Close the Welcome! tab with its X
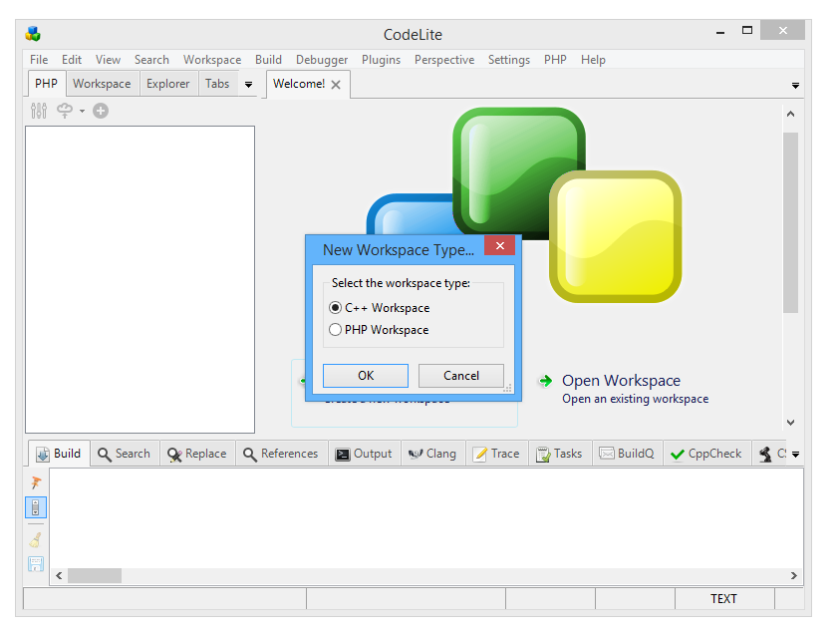This screenshot has width=840, height=634. pos(336,85)
